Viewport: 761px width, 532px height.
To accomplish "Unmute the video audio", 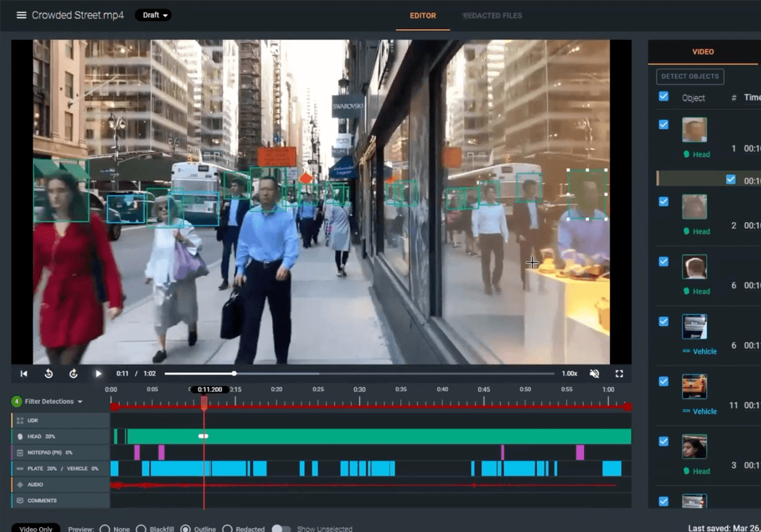I will 595,374.
